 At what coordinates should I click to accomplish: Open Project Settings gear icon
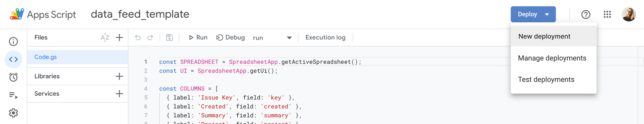coord(14,113)
